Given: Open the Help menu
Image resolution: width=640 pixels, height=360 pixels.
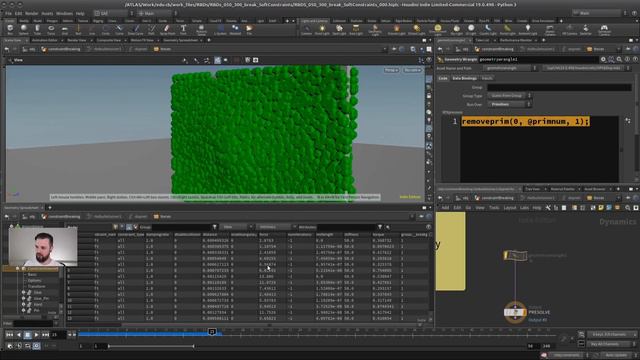Looking at the screenshot, I should tap(80, 13).
